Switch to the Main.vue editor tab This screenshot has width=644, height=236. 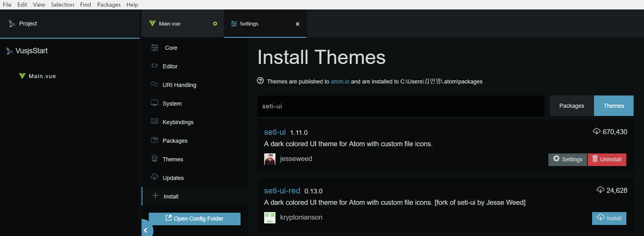183,24
